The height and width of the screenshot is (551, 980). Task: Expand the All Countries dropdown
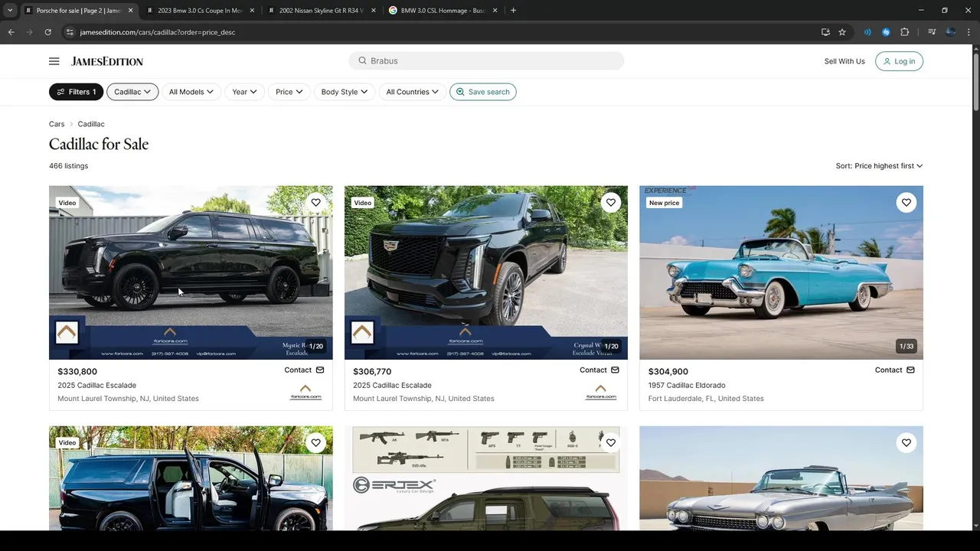pos(412,92)
